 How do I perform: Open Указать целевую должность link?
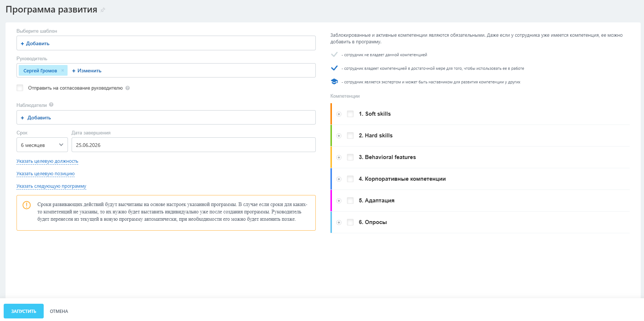(47, 161)
